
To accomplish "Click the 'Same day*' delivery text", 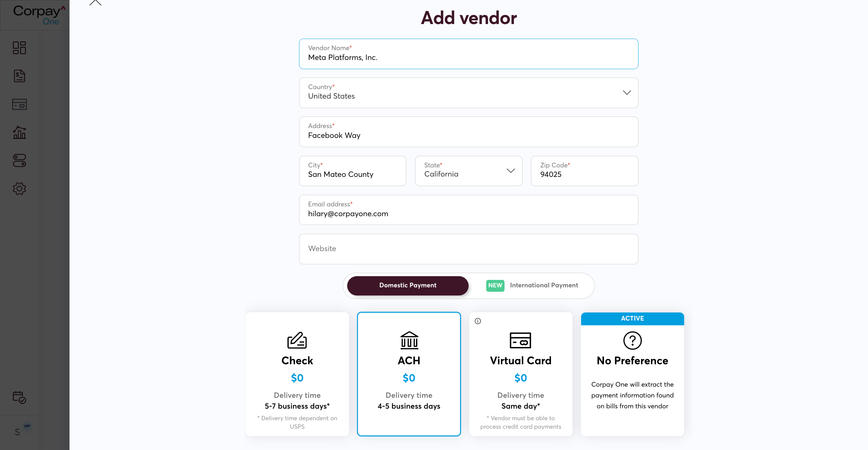I will coord(521,406).
